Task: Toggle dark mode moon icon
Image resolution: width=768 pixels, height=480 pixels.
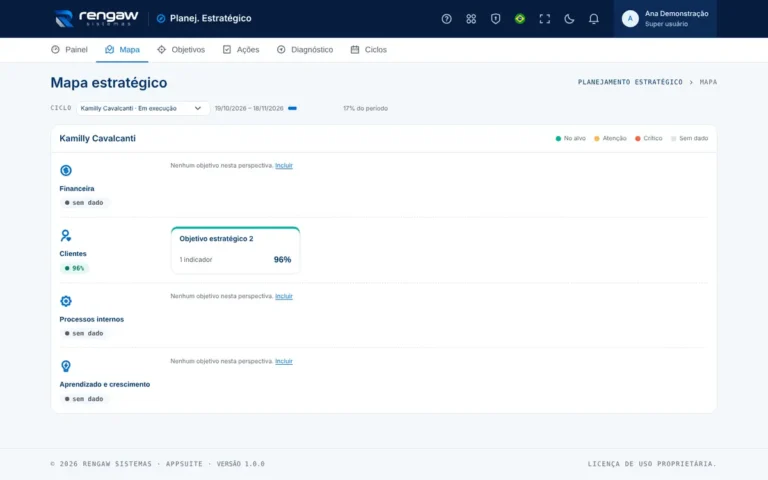Action: 569,19
